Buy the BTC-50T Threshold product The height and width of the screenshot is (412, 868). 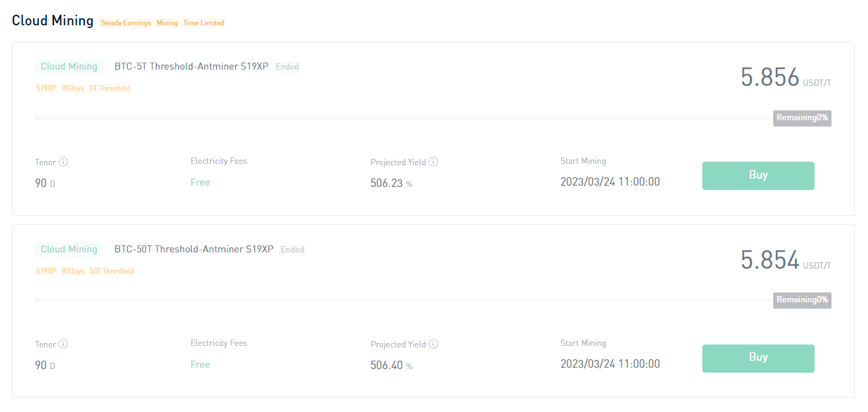[758, 357]
